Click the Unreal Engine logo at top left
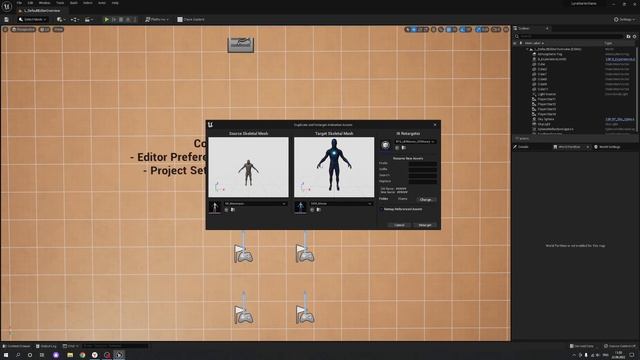640x360 pixels. click(x=7, y=6)
